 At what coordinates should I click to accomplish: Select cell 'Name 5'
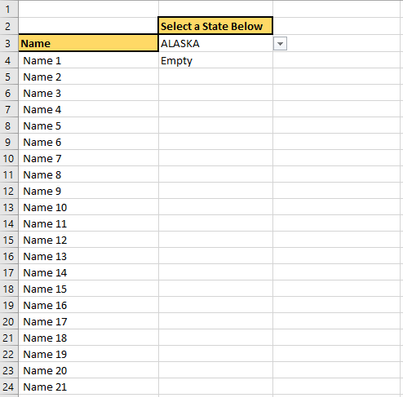(x=88, y=126)
